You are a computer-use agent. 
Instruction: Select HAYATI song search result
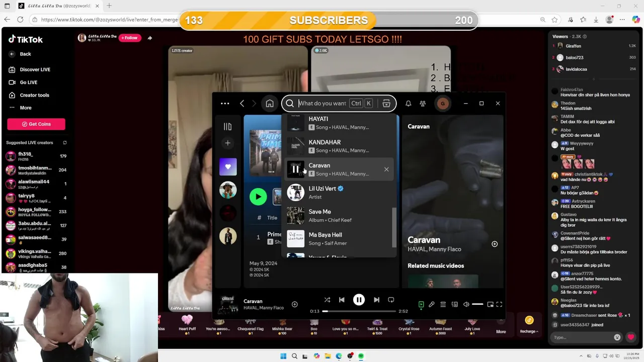[340, 123]
